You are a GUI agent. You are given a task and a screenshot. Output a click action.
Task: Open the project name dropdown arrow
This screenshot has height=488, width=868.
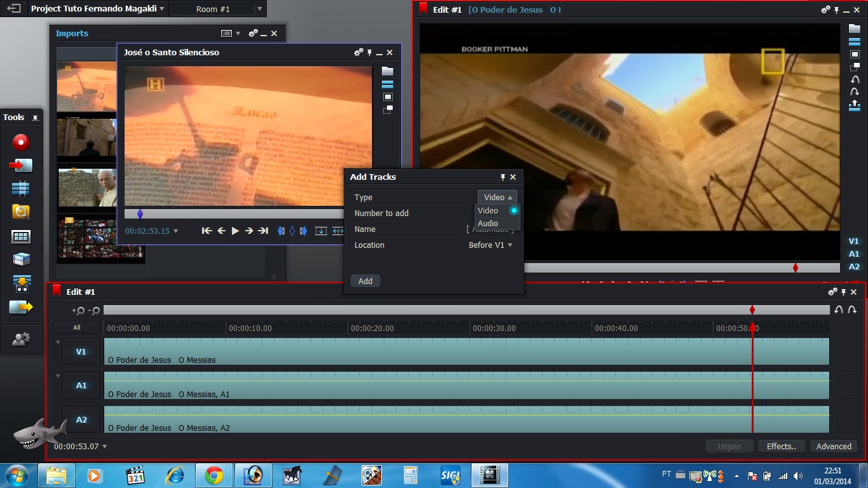tap(162, 9)
